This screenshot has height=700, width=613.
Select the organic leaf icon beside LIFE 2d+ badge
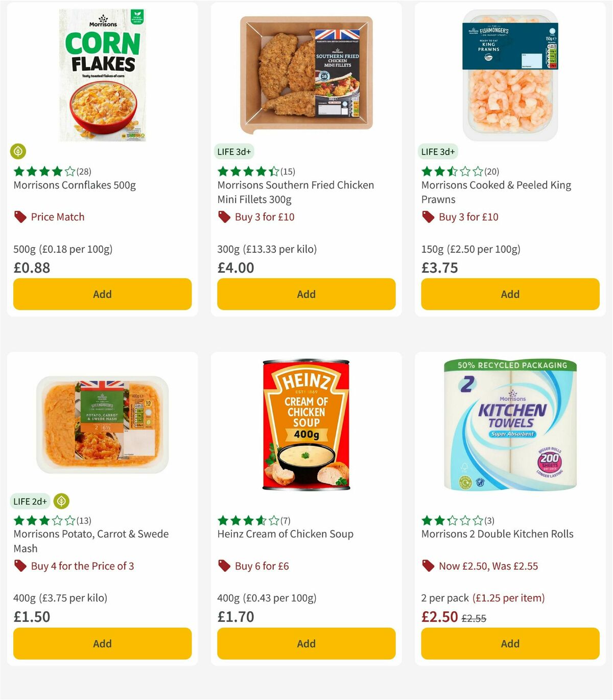61,501
